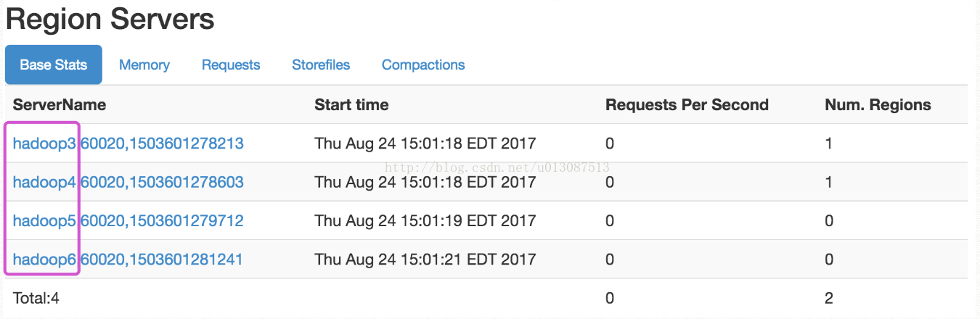Click the Total:4 summary cell
Viewport: 980px width, 319px height.
36,297
